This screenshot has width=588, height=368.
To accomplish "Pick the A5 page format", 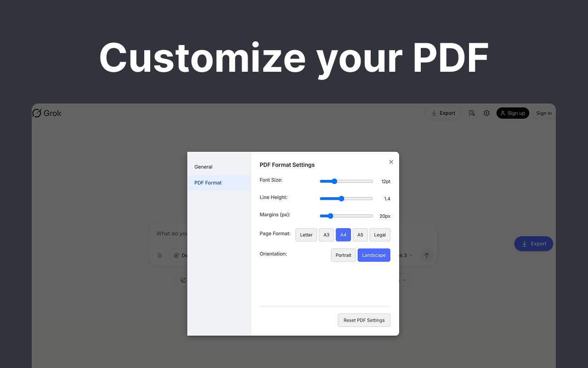I will (x=360, y=235).
